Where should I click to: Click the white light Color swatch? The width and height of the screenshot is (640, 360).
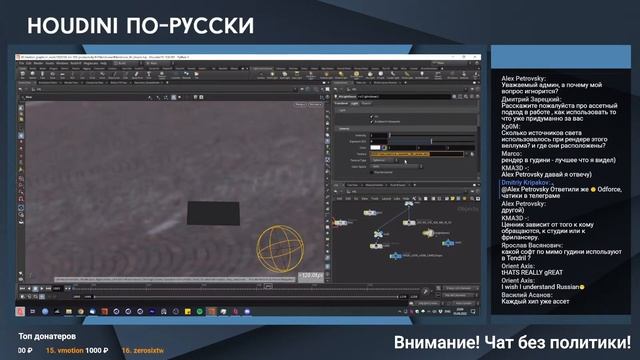click(375, 148)
